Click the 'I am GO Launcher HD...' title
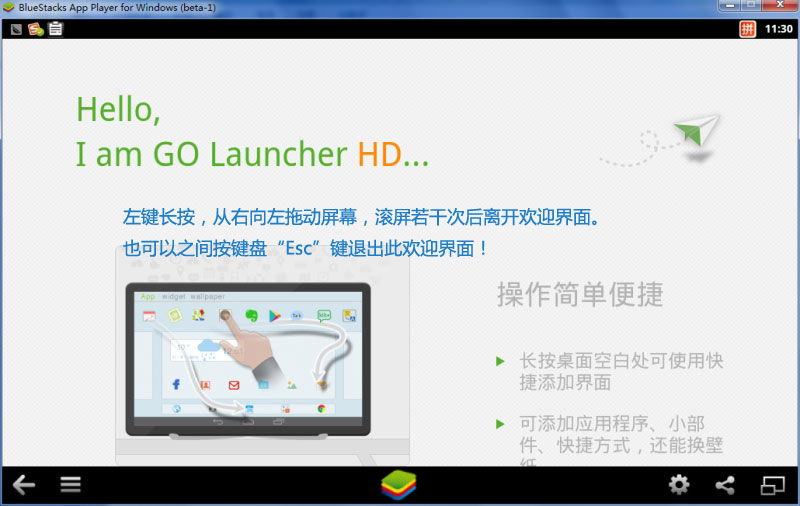Viewport: 800px width, 506px height. pyautogui.click(x=252, y=154)
